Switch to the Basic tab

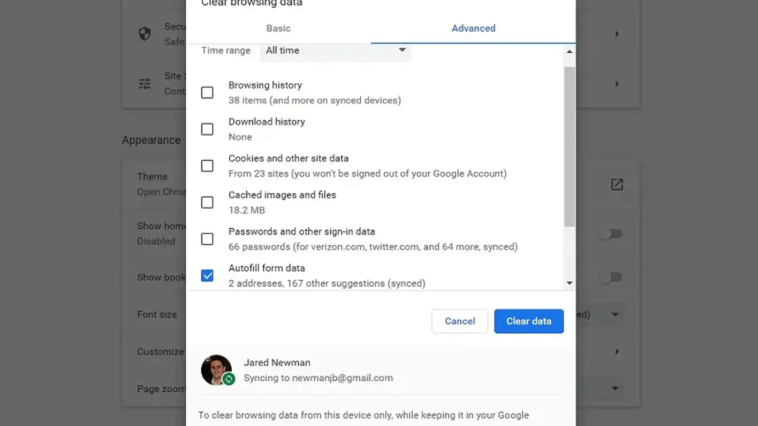[x=278, y=28]
